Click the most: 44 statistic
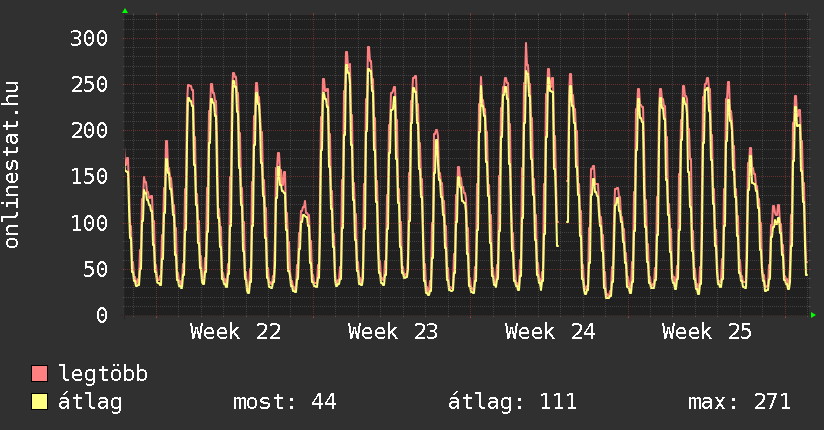824x430 pixels. pyautogui.click(x=284, y=402)
